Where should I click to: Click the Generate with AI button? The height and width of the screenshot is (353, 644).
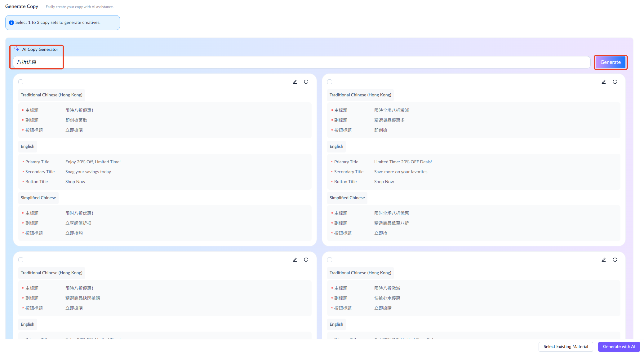[x=619, y=346]
